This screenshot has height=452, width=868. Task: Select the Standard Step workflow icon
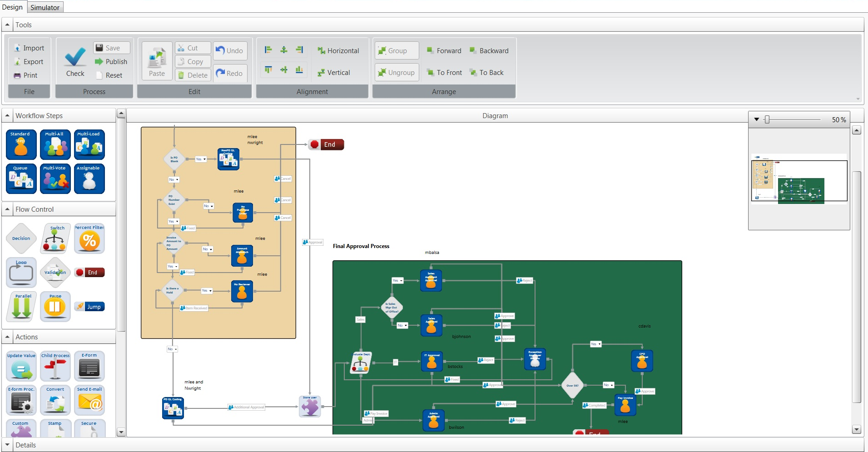click(21, 144)
